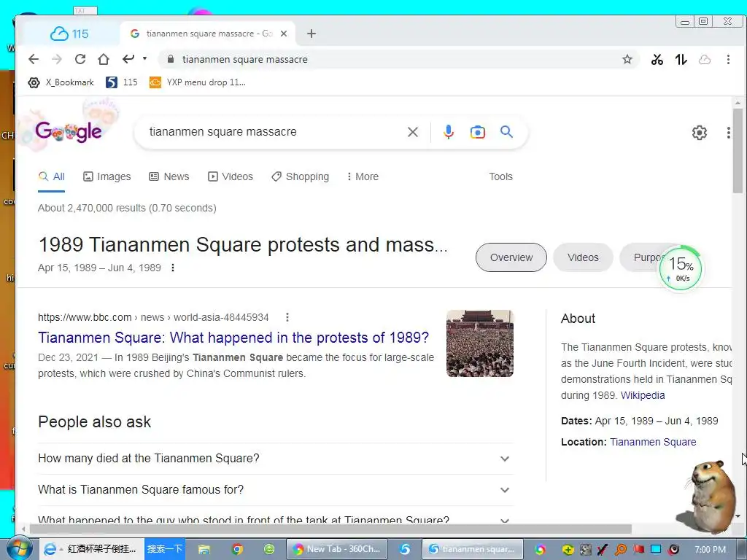Start voice search with microphone icon
This screenshot has height=560, width=747.
(x=449, y=132)
